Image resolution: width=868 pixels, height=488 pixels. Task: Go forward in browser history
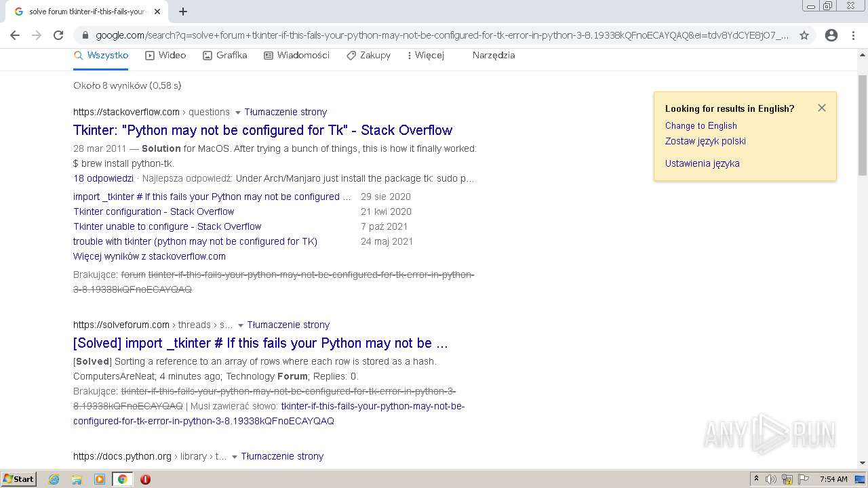pyautogui.click(x=37, y=35)
